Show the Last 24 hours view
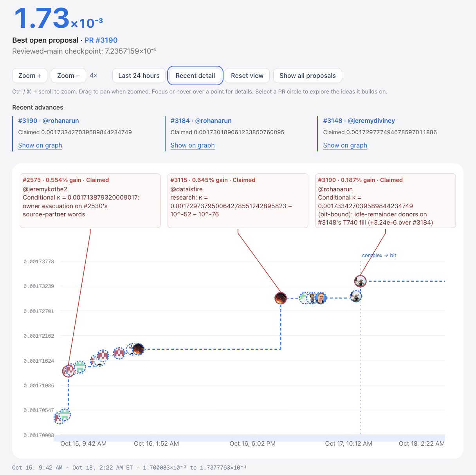Viewport: 476px width, 475px height. click(x=139, y=76)
